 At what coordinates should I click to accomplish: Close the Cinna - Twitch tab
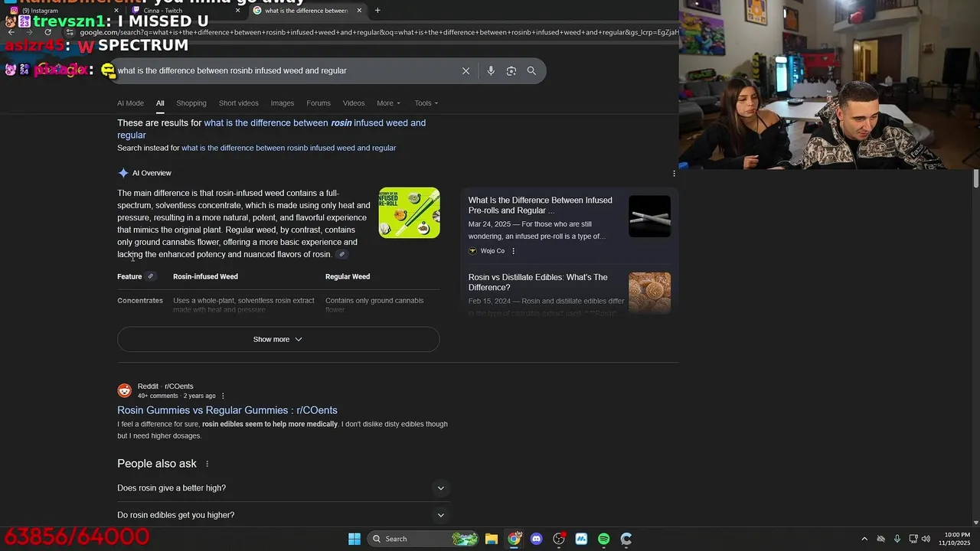(237, 11)
